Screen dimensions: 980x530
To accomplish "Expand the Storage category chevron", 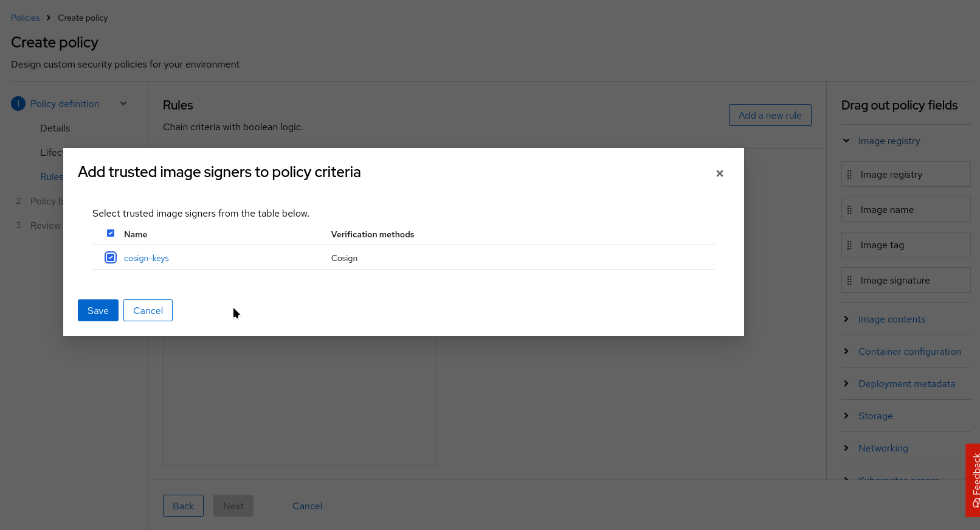I will 846,416.
